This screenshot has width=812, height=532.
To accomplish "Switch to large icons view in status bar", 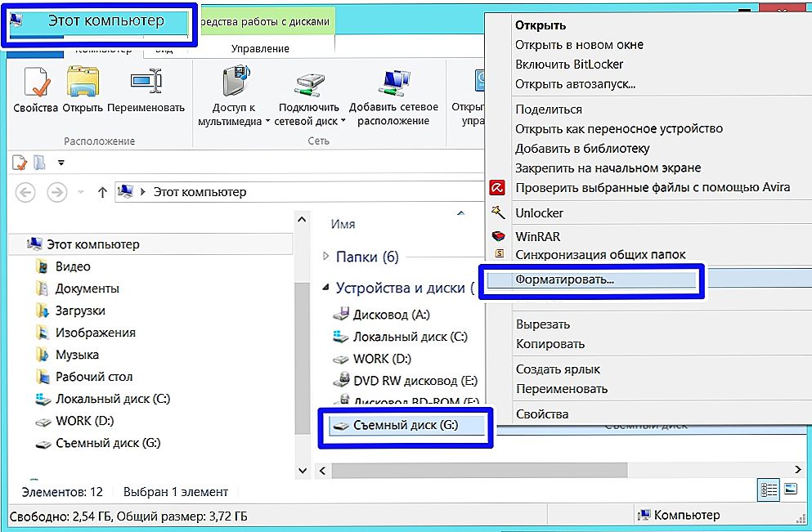I will click(x=790, y=490).
